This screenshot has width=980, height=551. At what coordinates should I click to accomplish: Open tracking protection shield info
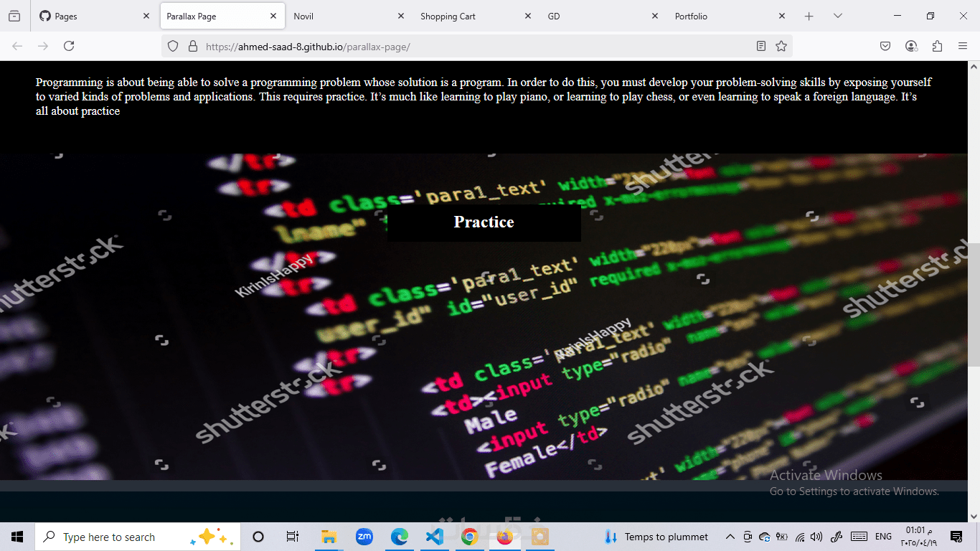173,46
